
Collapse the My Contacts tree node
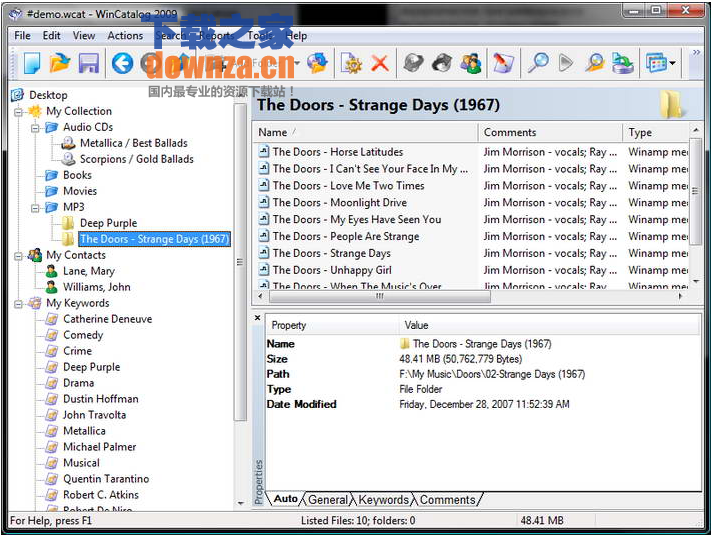coord(18,256)
